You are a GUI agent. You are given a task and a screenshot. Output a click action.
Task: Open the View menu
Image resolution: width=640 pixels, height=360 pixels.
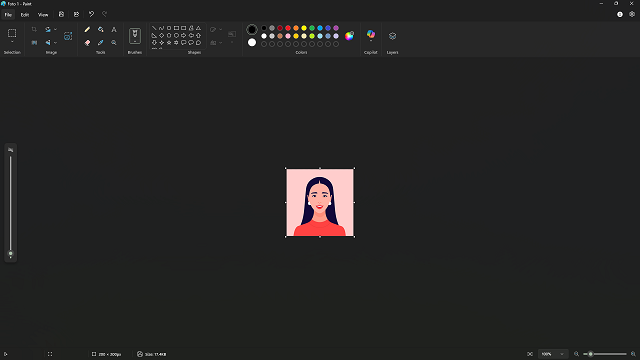pos(43,15)
